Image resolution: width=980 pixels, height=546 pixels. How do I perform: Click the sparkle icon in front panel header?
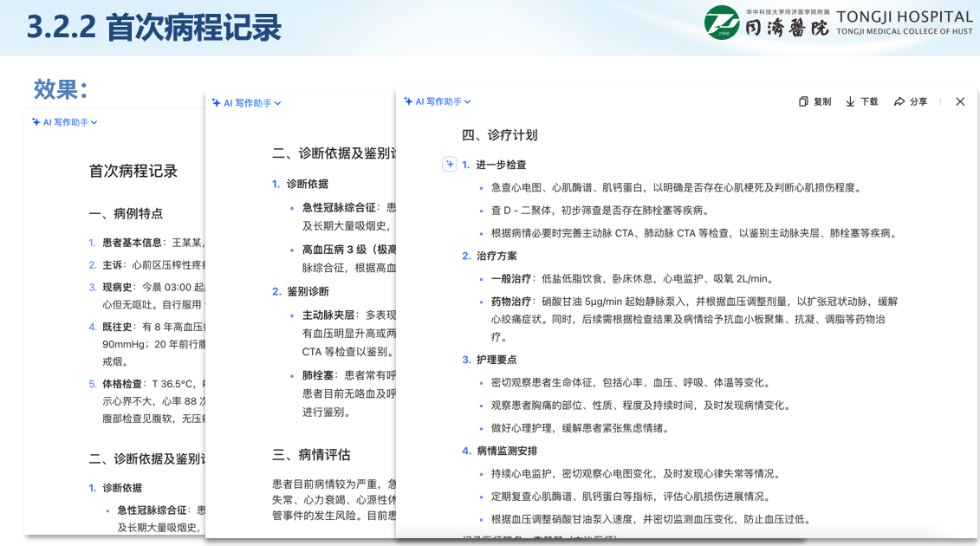[408, 101]
